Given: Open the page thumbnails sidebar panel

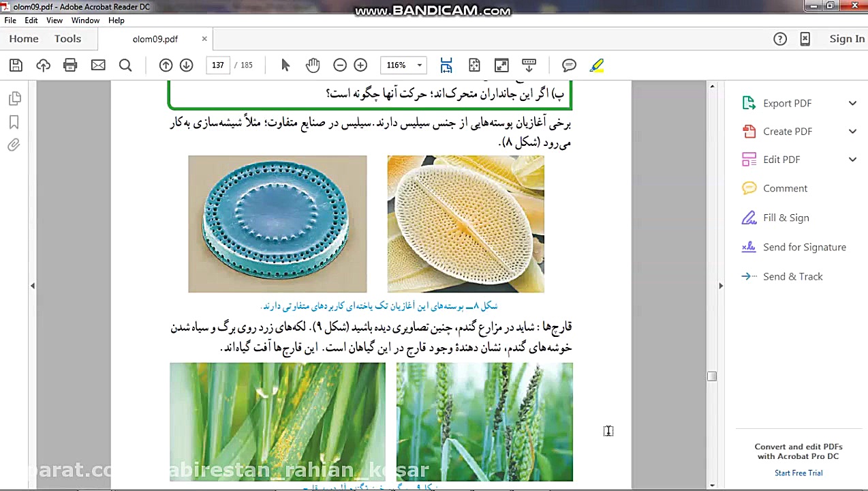Looking at the screenshot, I should pos(15,98).
